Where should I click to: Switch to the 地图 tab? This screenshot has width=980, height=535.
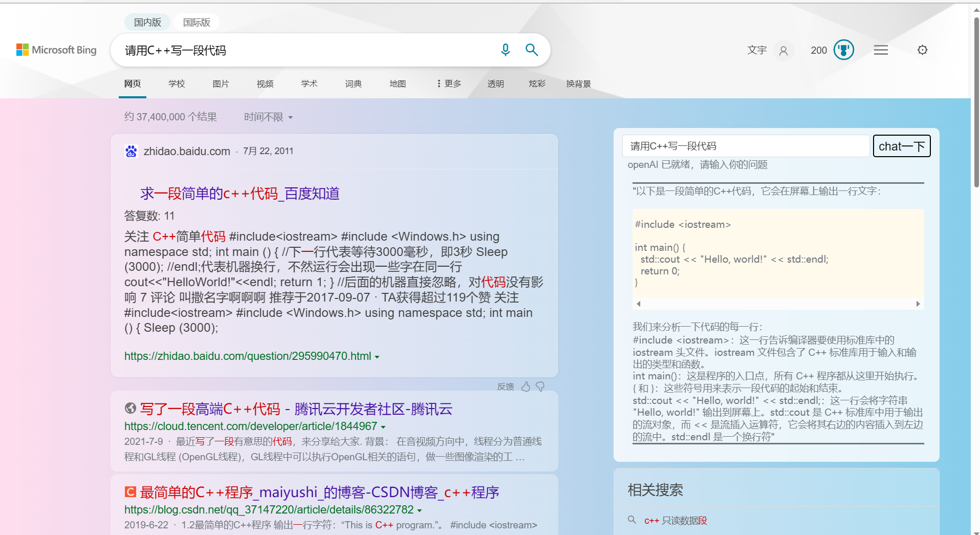pyautogui.click(x=398, y=83)
